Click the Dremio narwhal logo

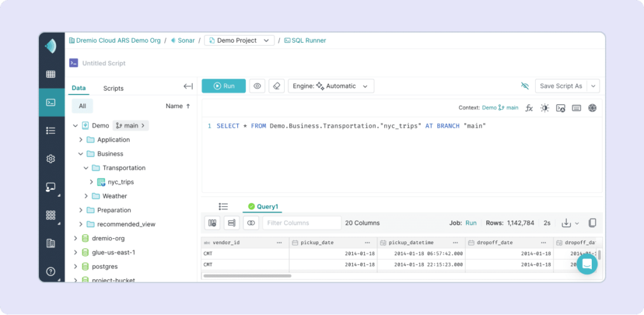[x=51, y=46]
